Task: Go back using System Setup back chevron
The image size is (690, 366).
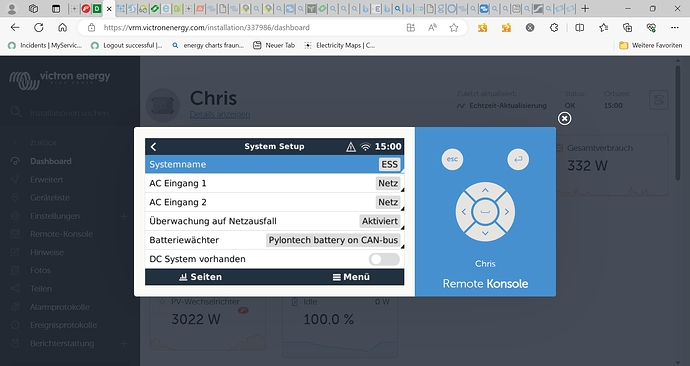Action: [153, 146]
